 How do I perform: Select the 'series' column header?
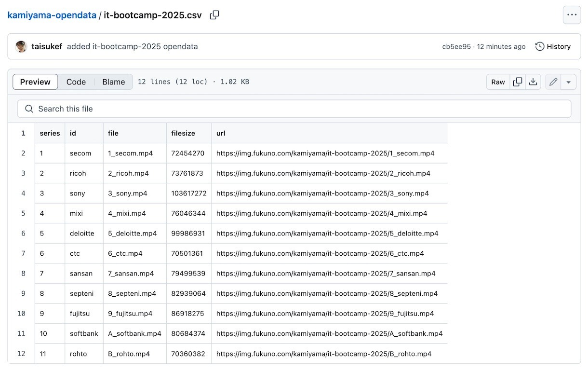50,133
